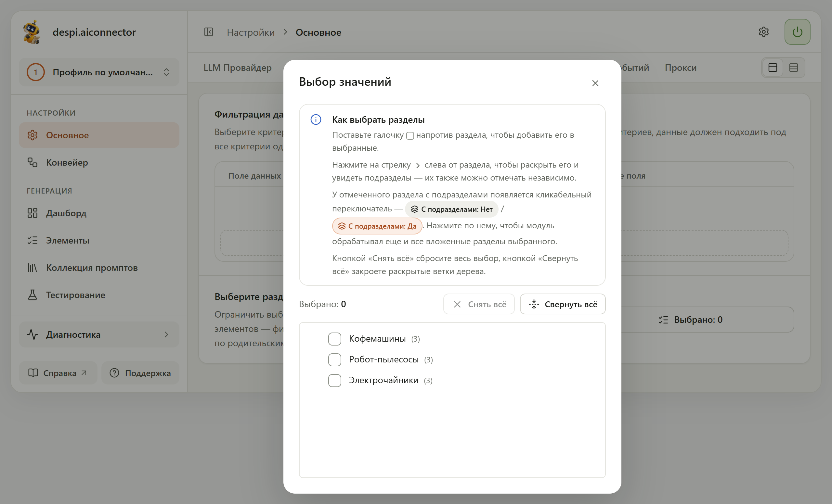Switch to the LLM Провайдер tab
Screen dimensions: 832x504
click(237, 68)
